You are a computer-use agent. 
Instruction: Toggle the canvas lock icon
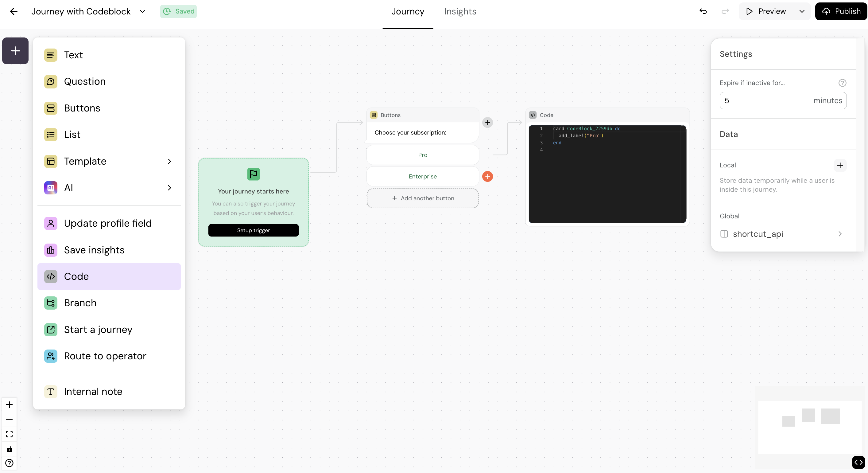click(10, 449)
